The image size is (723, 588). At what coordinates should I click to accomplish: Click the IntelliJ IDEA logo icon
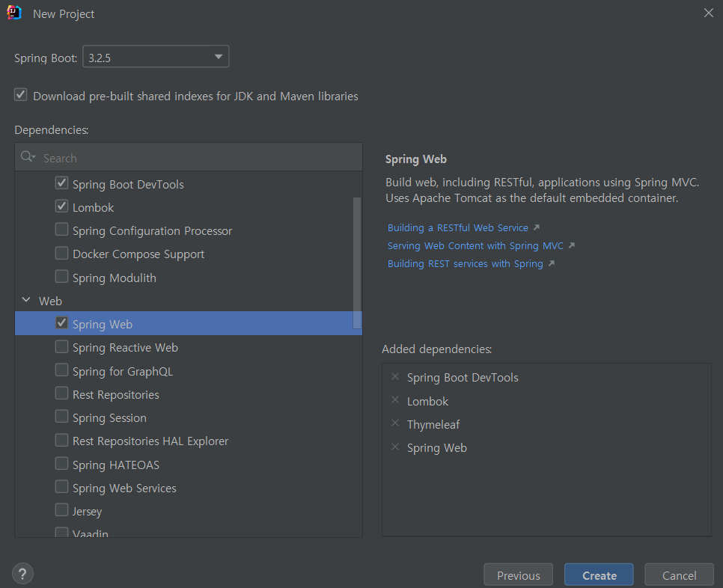tap(14, 13)
